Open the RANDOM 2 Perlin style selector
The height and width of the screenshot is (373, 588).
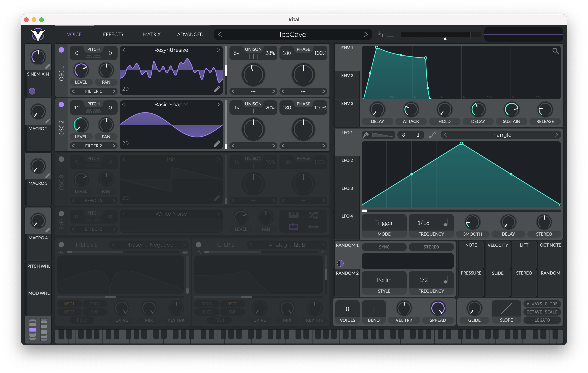coord(384,280)
